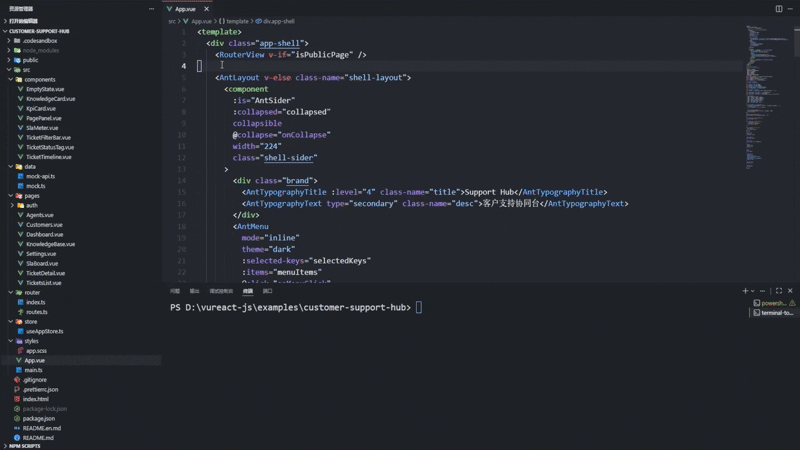
Task: Close the bottom terminal panel
Action: (790, 291)
